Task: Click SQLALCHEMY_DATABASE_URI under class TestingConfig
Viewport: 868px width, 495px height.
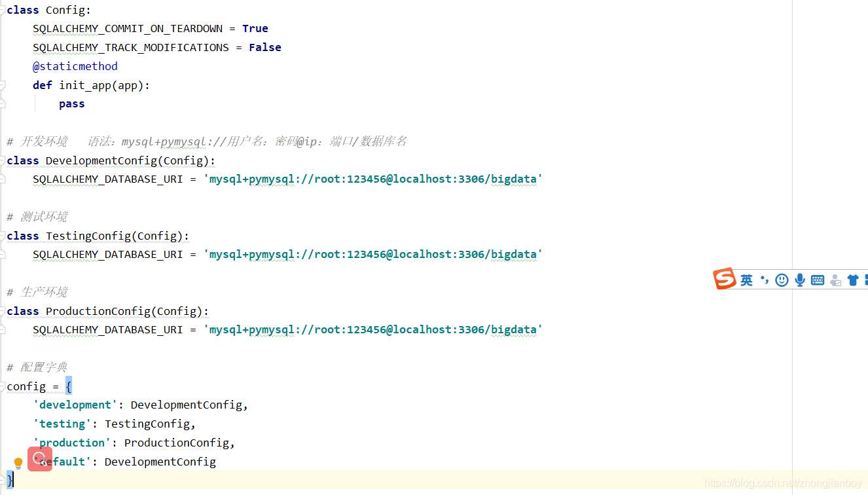Action: pos(108,255)
